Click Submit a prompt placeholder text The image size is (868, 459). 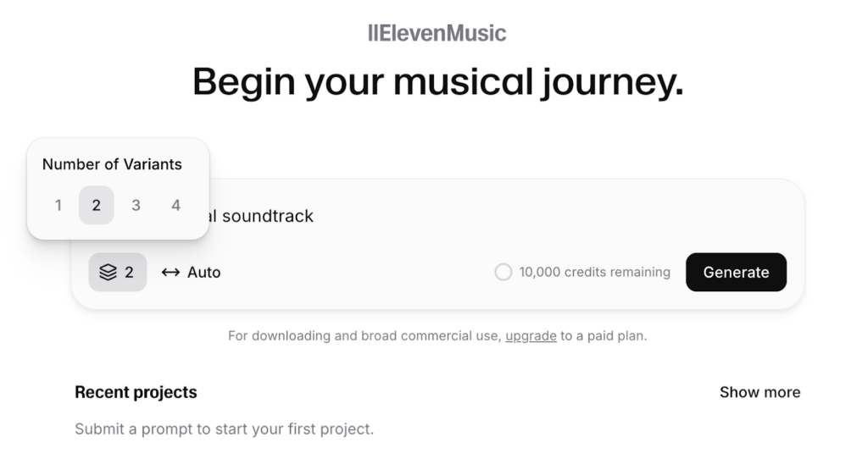click(224, 429)
